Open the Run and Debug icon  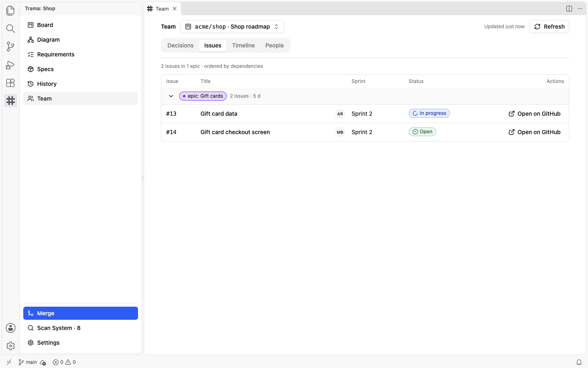click(11, 65)
